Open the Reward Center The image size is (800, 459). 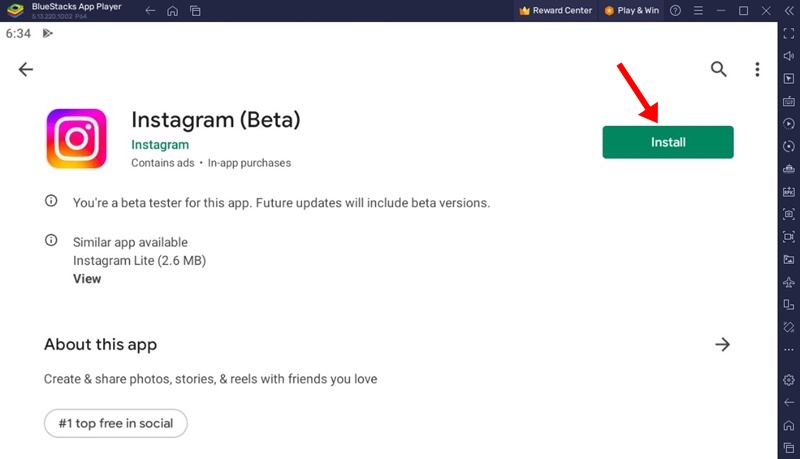click(556, 10)
